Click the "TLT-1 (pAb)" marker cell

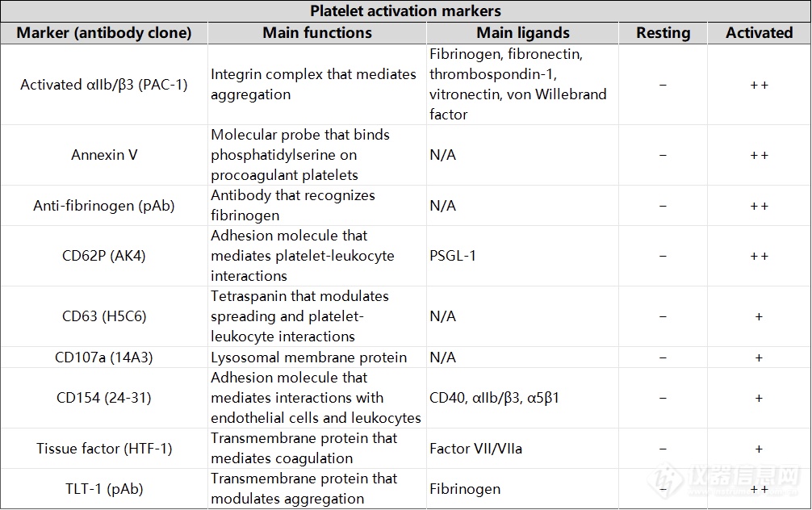click(x=104, y=489)
